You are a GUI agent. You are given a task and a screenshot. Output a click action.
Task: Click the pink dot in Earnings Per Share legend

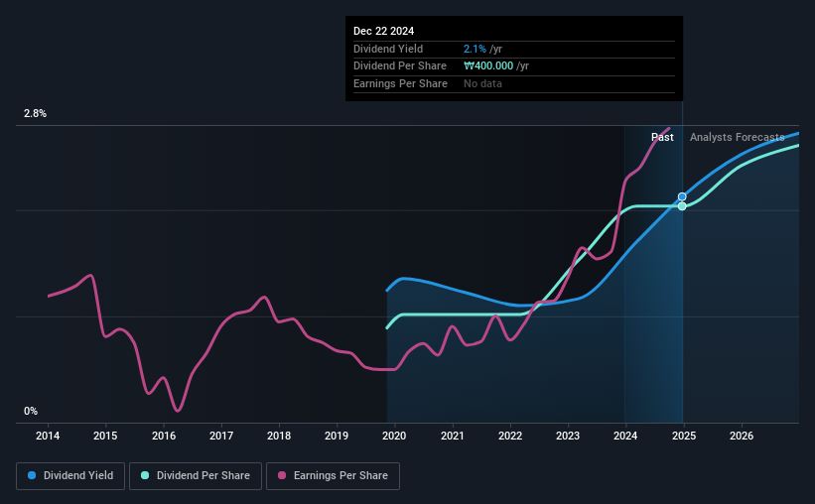tap(282, 475)
